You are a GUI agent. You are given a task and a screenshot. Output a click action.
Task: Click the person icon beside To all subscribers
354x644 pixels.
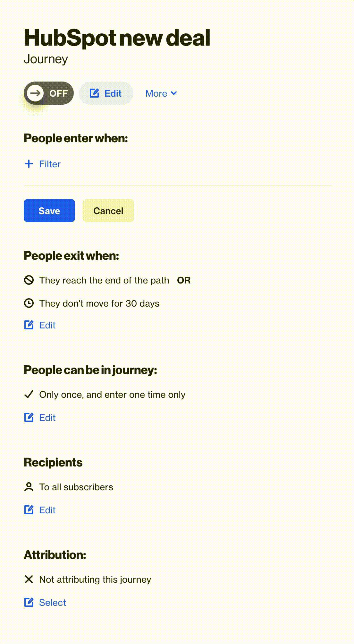click(x=29, y=487)
